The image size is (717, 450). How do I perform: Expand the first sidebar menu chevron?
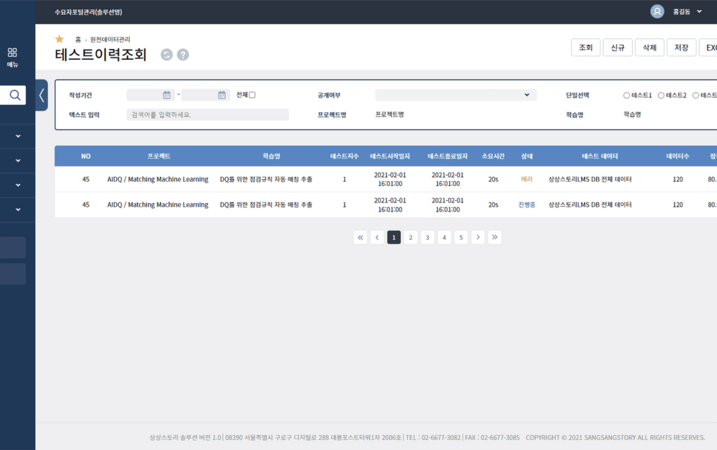click(x=18, y=136)
